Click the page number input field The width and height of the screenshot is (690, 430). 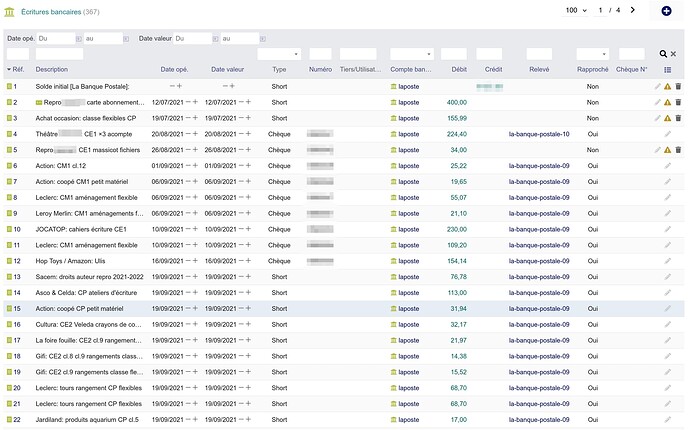[600, 10]
